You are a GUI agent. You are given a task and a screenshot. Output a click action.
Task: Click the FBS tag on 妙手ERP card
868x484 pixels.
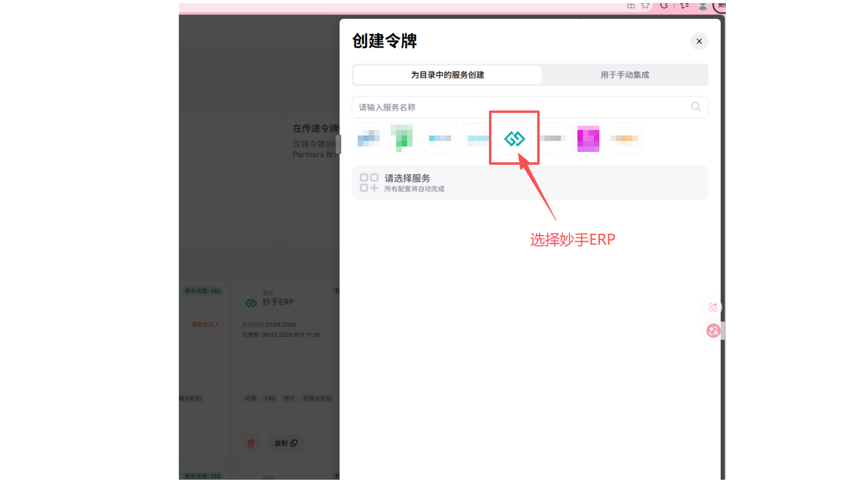(x=270, y=399)
